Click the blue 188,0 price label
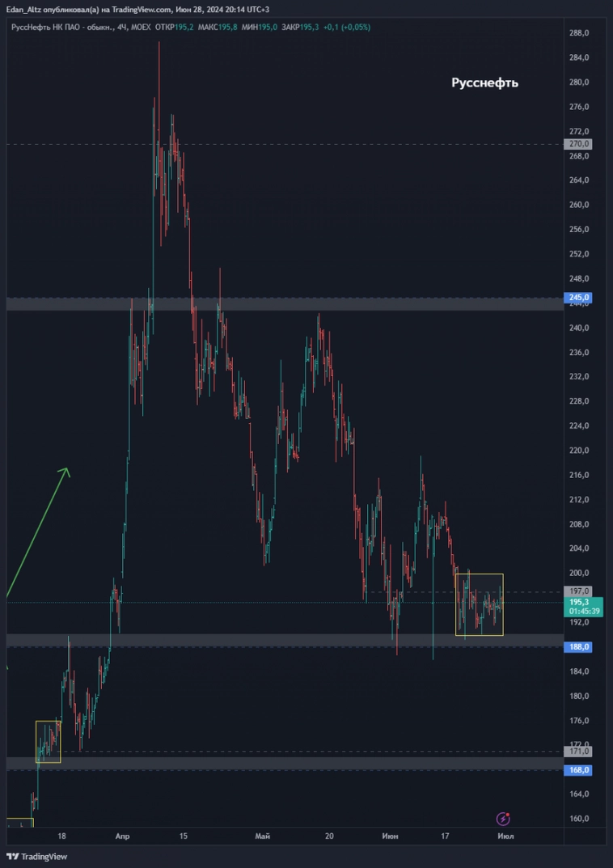This screenshot has height=868, width=613. [x=577, y=646]
